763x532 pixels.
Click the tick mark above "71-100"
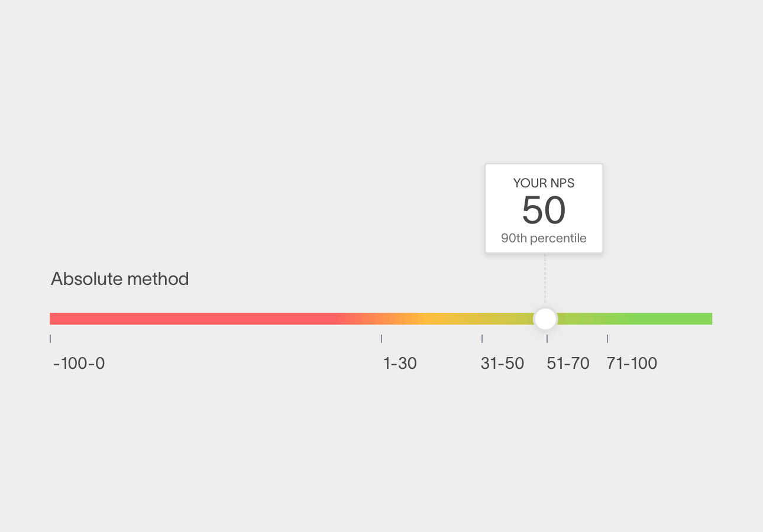(x=607, y=339)
